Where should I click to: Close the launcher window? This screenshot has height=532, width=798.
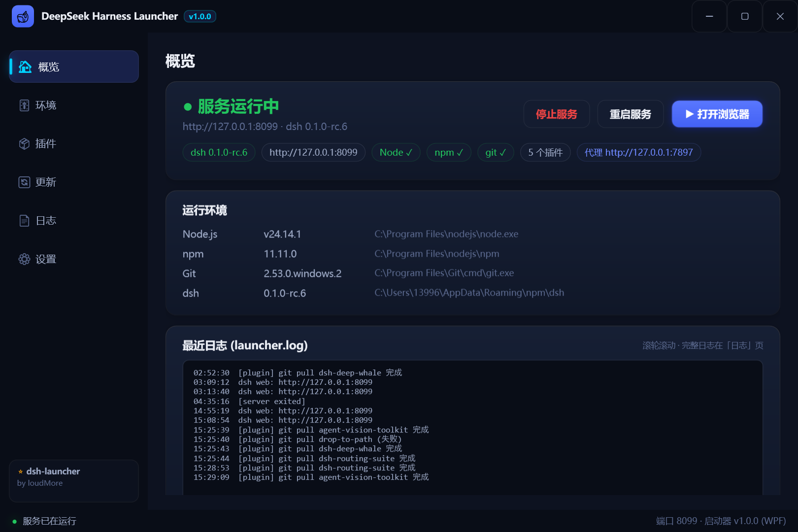point(780,16)
